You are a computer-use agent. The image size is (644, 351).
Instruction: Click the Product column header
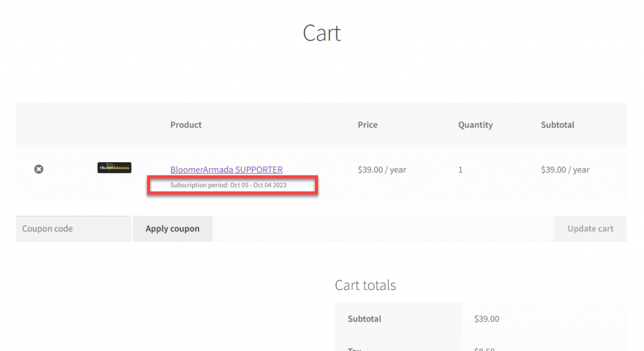(x=186, y=125)
